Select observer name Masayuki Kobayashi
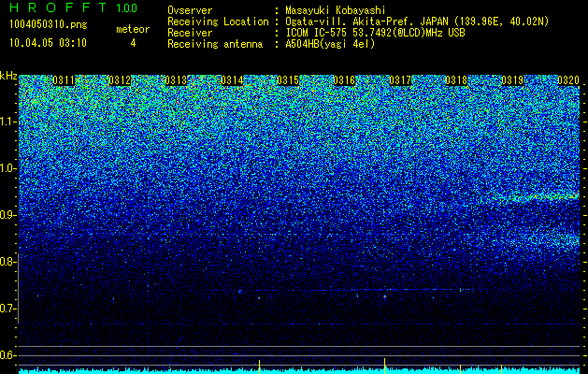Viewport: 588px width, 374px height. [x=336, y=10]
